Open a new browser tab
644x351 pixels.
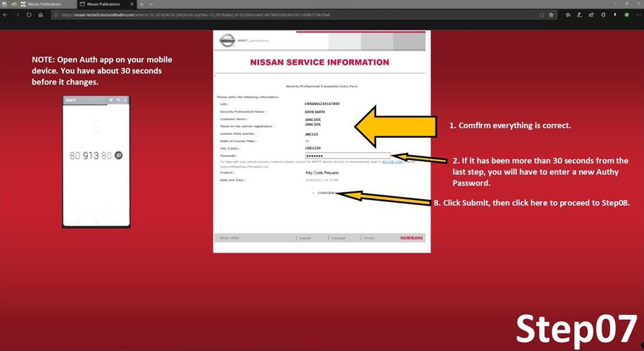coord(141,4)
